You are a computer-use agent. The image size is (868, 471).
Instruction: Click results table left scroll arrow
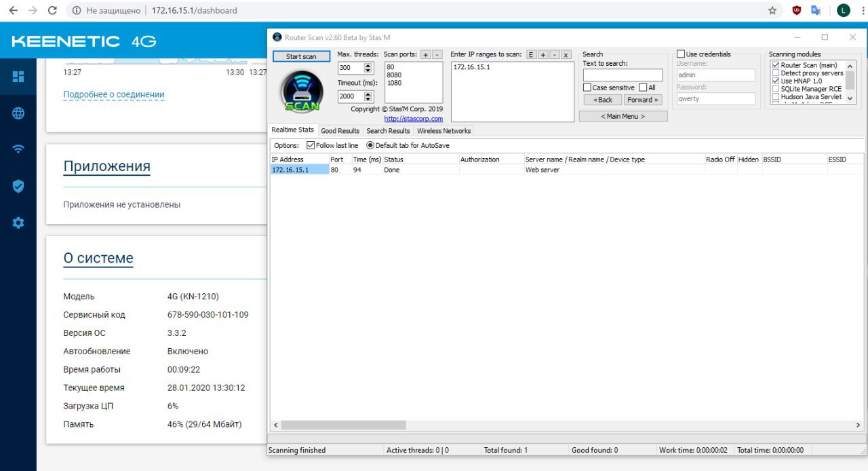click(275, 425)
